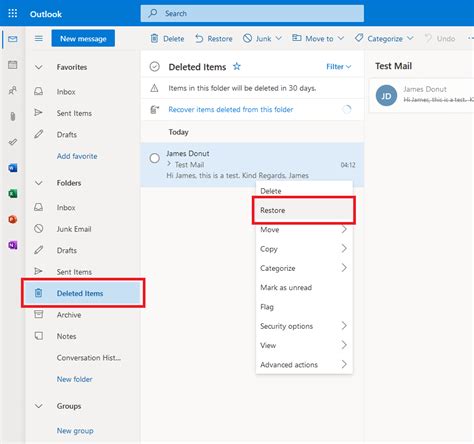Open the Move submenu in context menu
This screenshot has width=474, height=444.
coord(304,230)
